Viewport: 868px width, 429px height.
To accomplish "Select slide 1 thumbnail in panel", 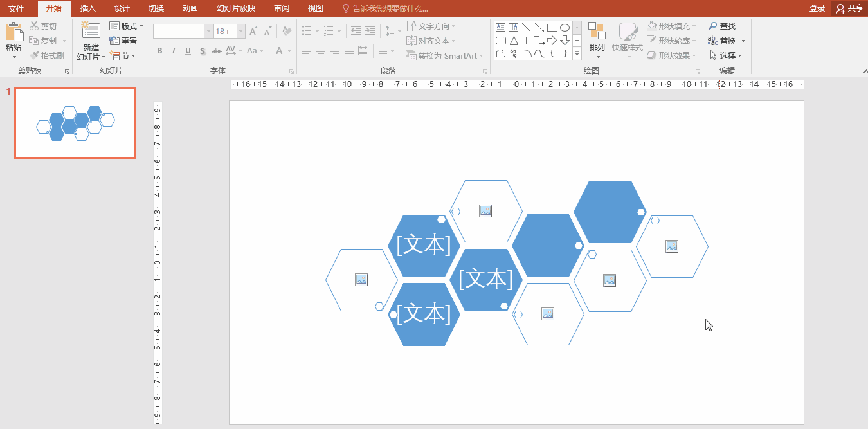I will (x=75, y=123).
